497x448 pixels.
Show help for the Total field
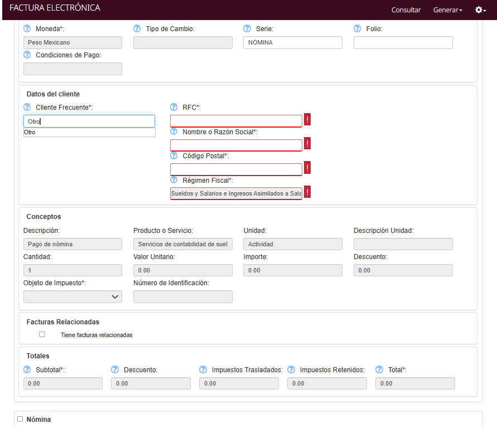click(379, 370)
